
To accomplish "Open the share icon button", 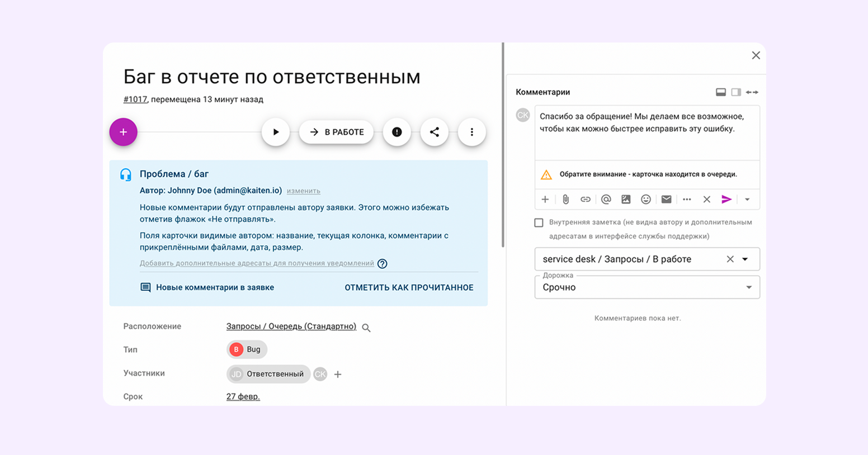I will coord(434,132).
